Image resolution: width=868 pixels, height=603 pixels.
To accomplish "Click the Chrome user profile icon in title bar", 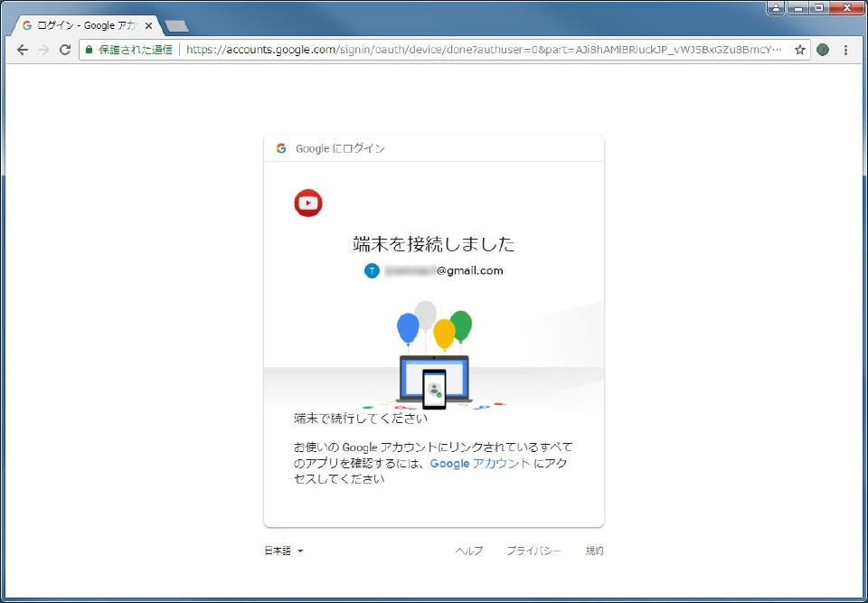I will coord(776,8).
